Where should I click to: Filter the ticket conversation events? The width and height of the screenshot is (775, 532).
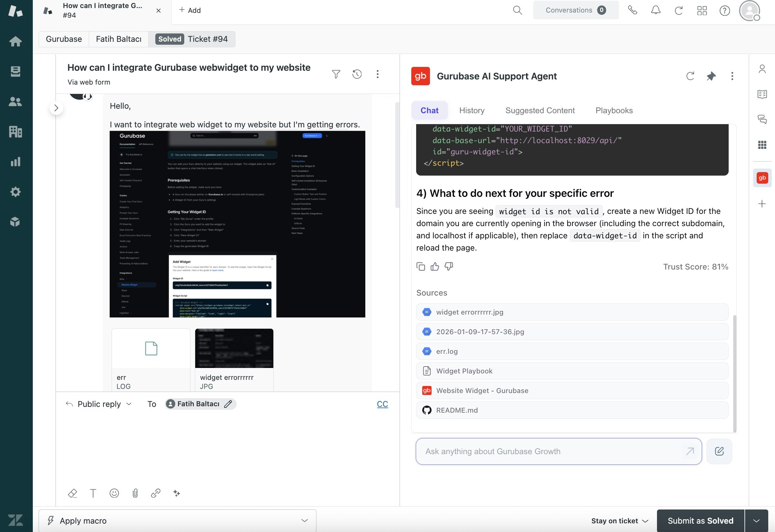click(x=336, y=74)
